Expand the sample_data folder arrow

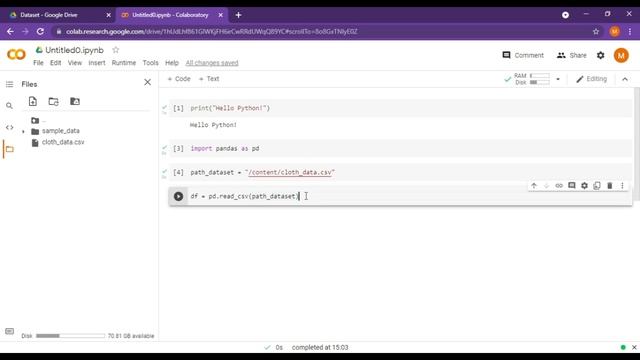point(23,131)
